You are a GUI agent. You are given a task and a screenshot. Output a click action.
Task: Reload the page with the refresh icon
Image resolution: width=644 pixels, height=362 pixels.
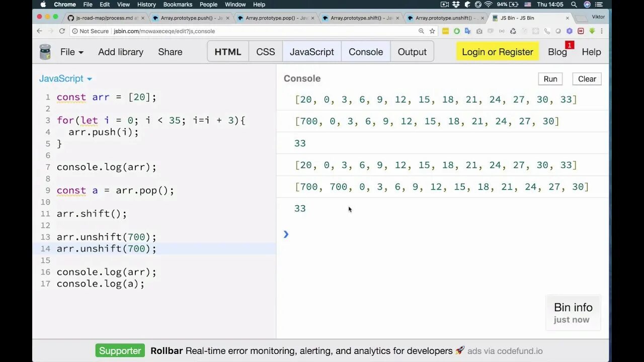[62, 31]
